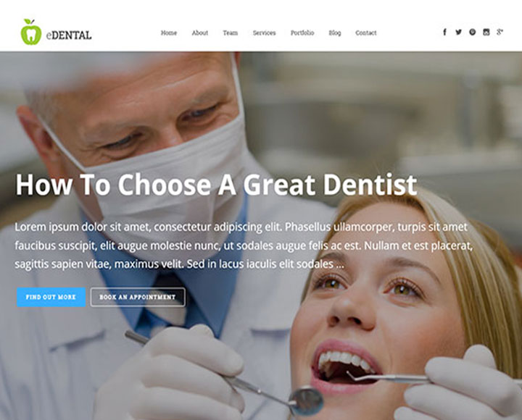Viewport: 522px width, 420px height.
Task: Click the How To Choose A Great Dentist headline
Action: 216,184
